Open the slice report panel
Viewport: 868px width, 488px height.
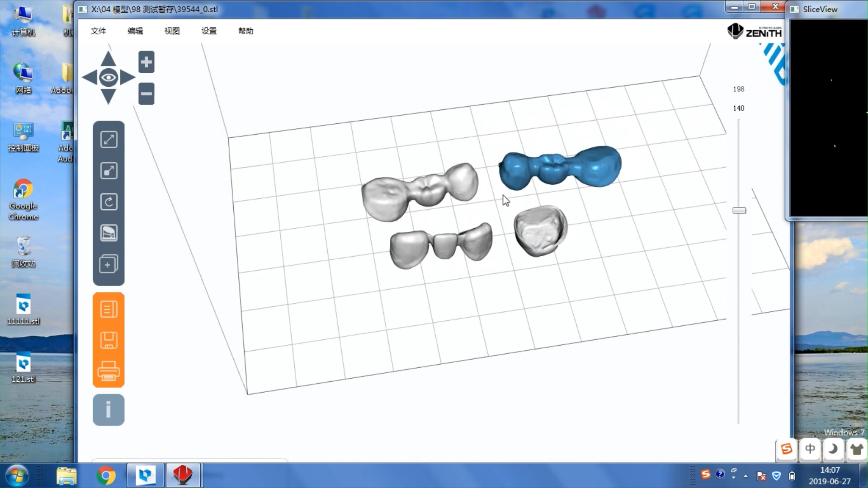click(108, 309)
